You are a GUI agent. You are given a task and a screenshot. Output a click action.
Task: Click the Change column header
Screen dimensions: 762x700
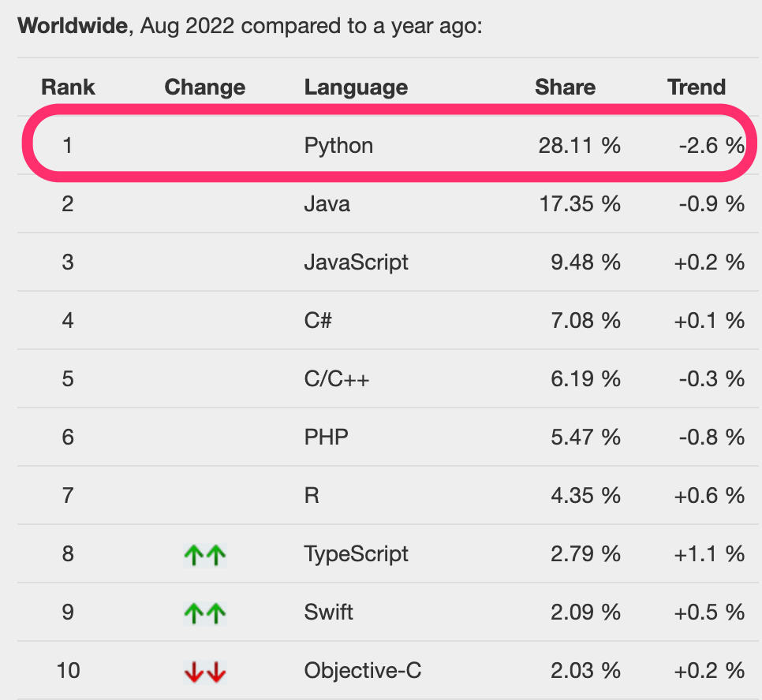[205, 87]
